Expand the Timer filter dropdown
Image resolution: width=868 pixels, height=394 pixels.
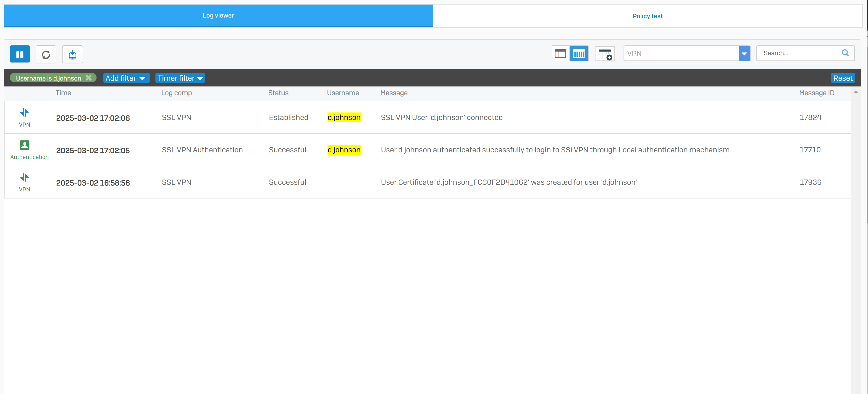(180, 78)
